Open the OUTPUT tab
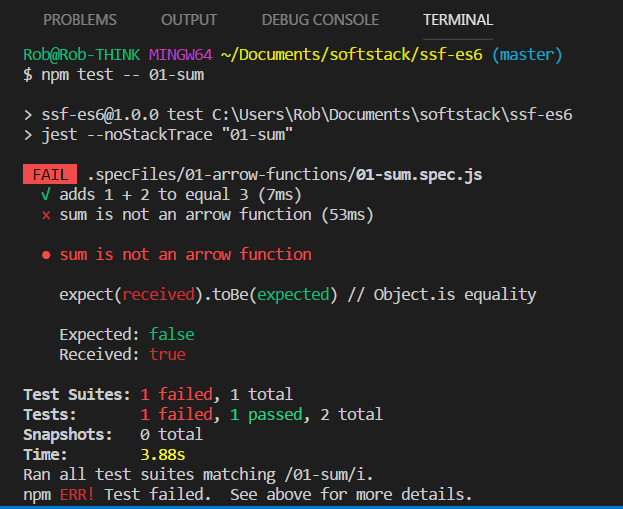 (x=189, y=20)
